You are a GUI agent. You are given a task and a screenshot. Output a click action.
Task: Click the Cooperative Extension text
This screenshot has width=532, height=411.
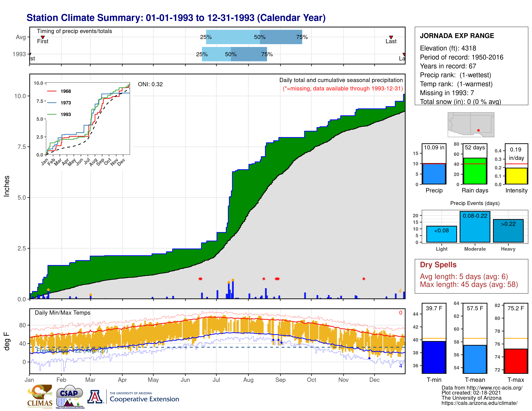tap(144, 399)
